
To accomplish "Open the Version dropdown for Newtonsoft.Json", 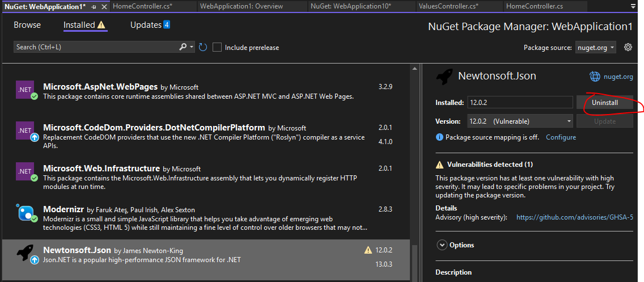I will tap(520, 121).
